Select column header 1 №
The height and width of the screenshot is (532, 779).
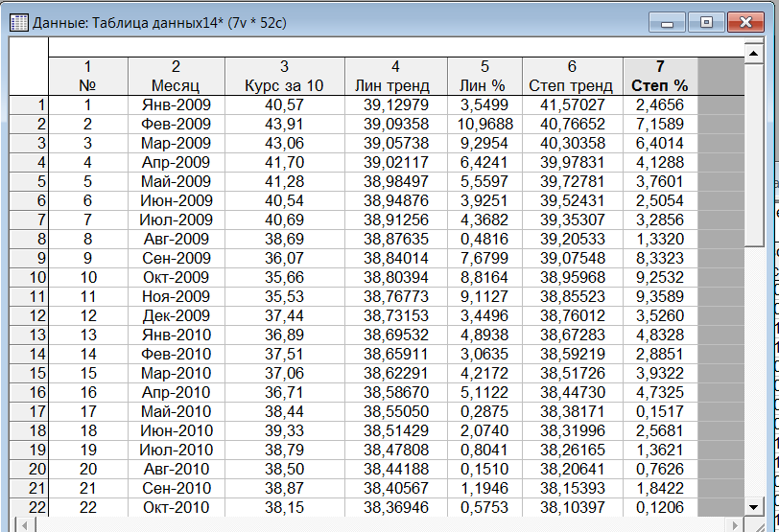[x=88, y=76]
